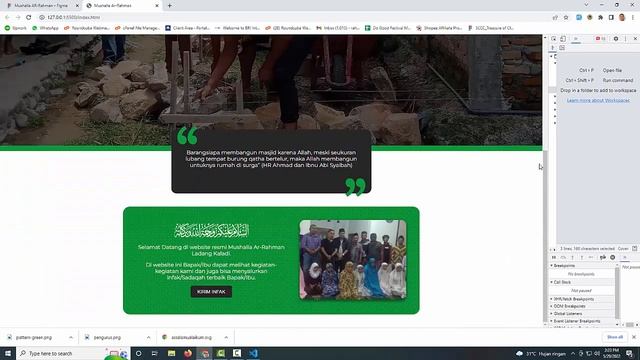Open File Explorer from the taskbar
640x360 pixels.
click(171, 353)
